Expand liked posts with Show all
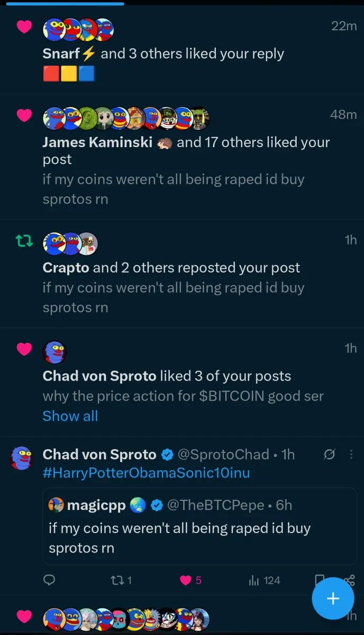Image resolution: width=364 pixels, height=635 pixels. [x=70, y=416]
